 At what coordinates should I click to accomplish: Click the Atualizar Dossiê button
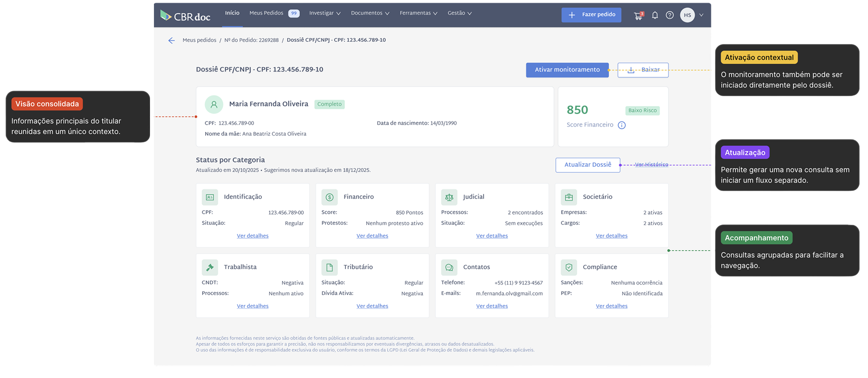pos(588,165)
